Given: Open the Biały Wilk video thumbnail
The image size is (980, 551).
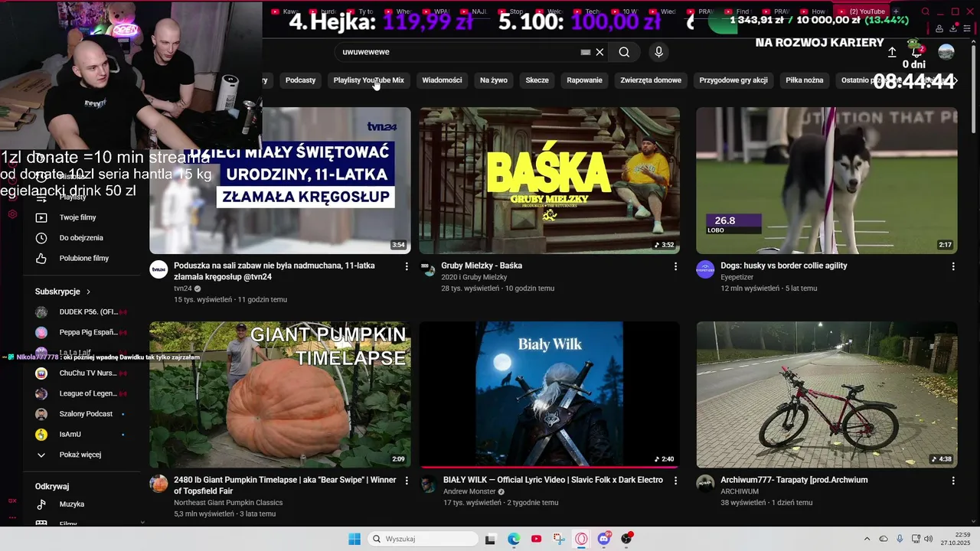Looking at the screenshot, I should coord(550,395).
